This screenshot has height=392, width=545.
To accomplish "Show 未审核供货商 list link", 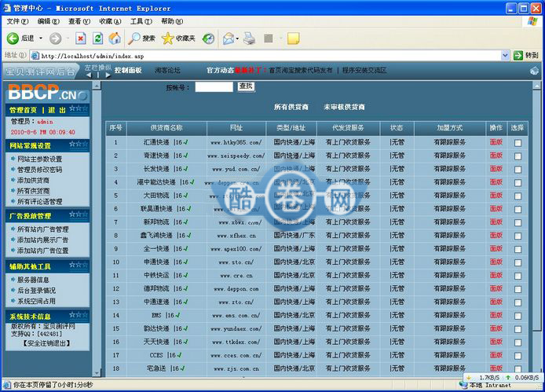I will point(344,107).
